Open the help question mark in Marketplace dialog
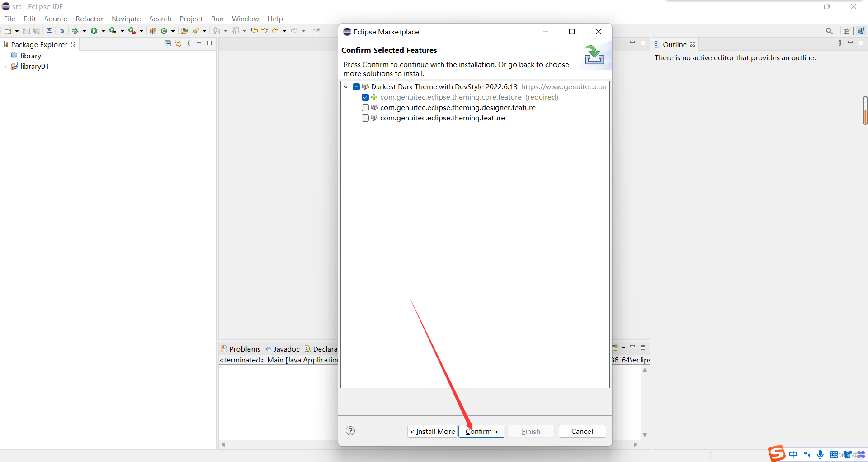Viewport: 868px width, 462px height. (350, 431)
